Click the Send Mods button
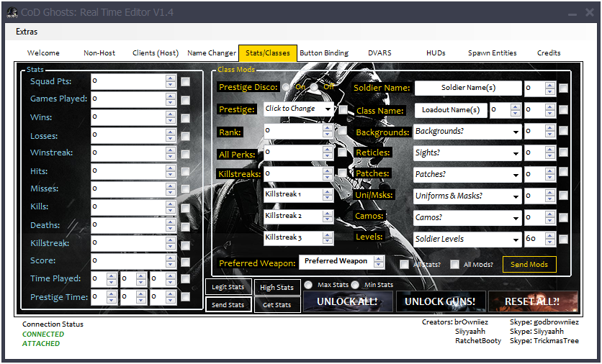This screenshot has width=602, height=364. 529,264
